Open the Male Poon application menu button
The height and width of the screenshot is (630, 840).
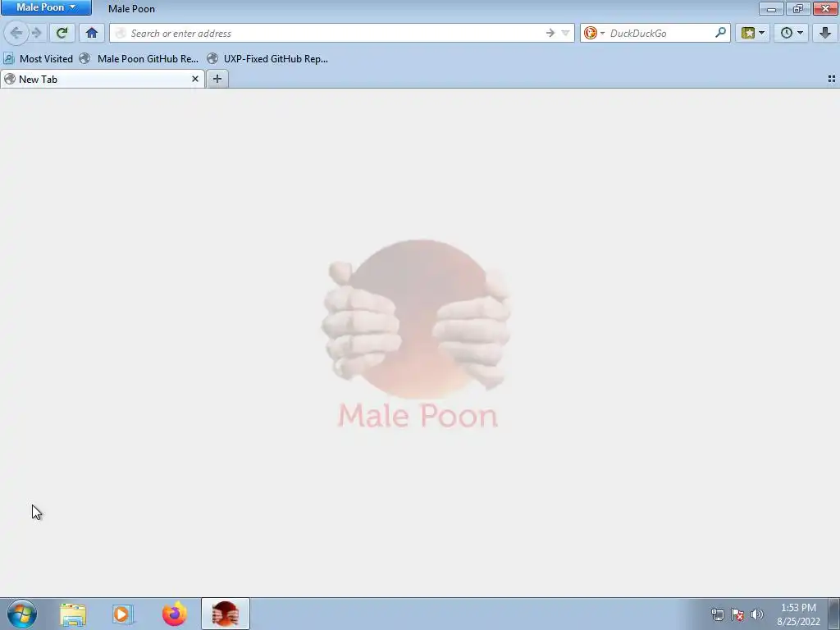46,7
